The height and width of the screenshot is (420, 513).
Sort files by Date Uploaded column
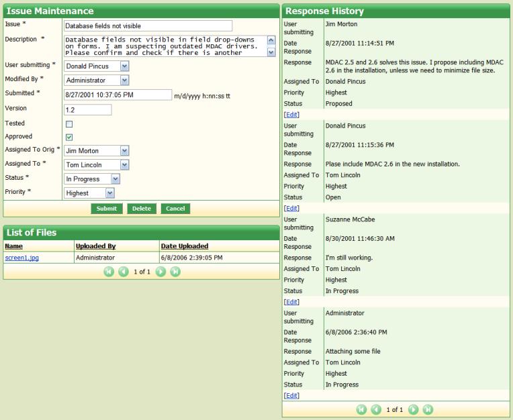pyautogui.click(x=184, y=246)
